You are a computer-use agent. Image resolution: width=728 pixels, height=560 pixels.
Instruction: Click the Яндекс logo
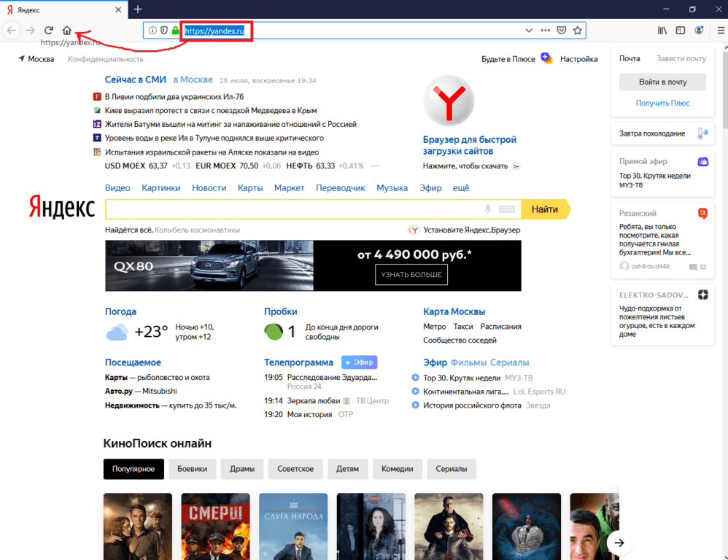coord(62,207)
